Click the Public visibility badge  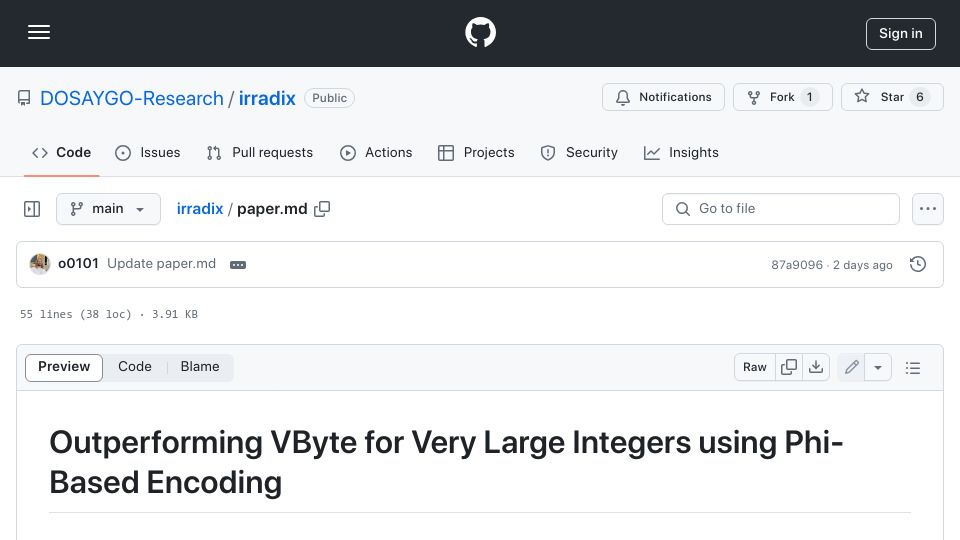(x=329, y=98)
